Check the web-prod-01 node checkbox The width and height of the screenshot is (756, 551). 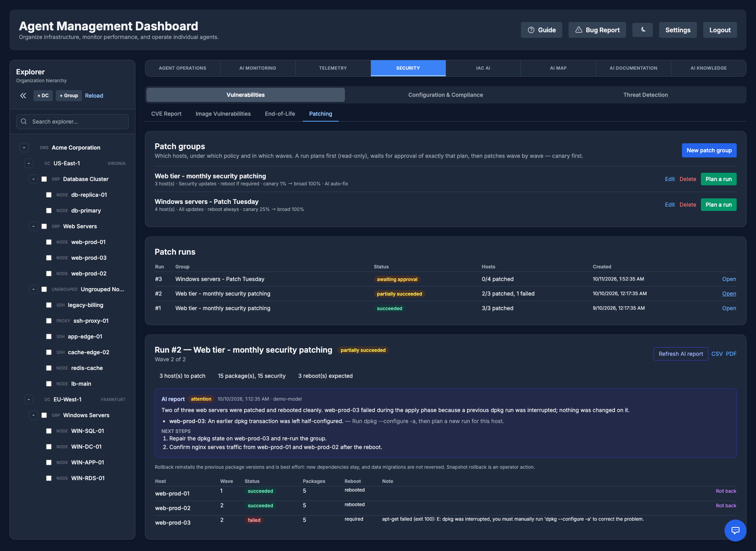pyautogui.click(x=49, y=242)
